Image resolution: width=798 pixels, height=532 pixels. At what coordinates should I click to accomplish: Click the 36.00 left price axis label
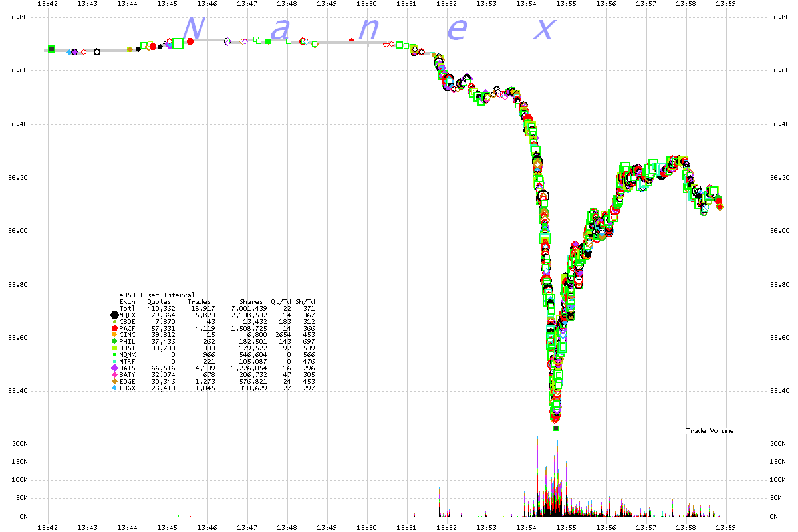(17, 231)
